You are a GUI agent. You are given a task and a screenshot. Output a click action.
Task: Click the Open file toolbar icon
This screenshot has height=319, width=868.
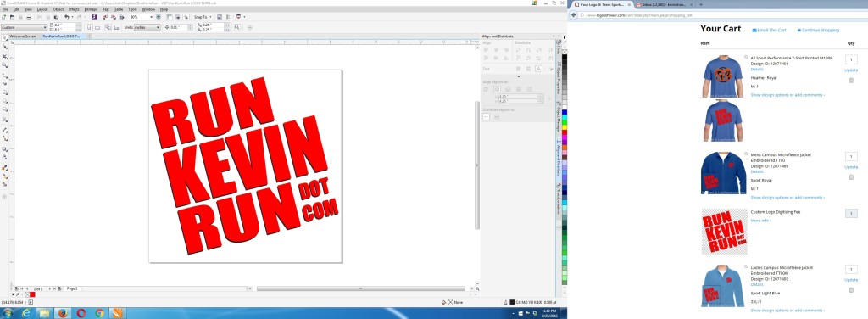click(12, 17)
